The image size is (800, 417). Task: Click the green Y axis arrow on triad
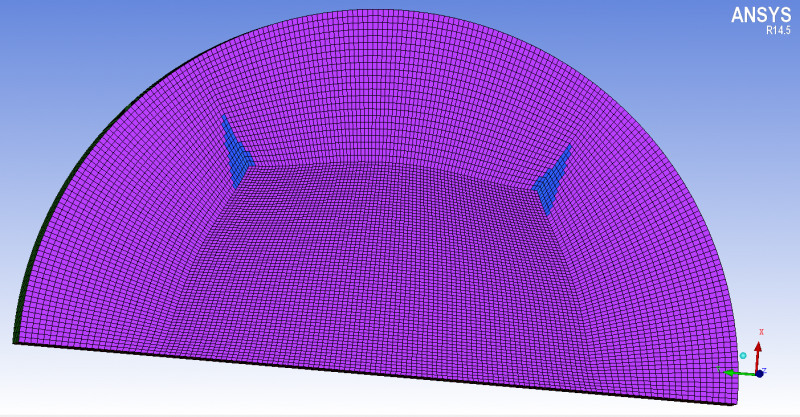click(738, 373)
